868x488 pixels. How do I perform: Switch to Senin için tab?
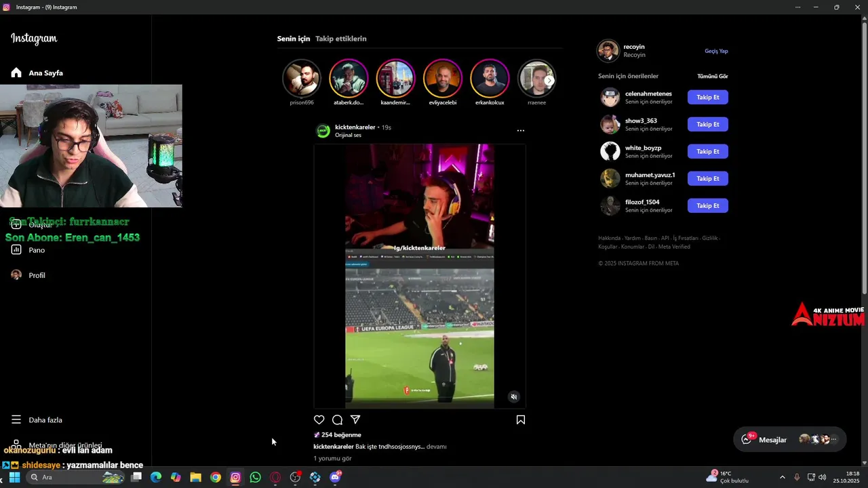click(x=294, y=39)
